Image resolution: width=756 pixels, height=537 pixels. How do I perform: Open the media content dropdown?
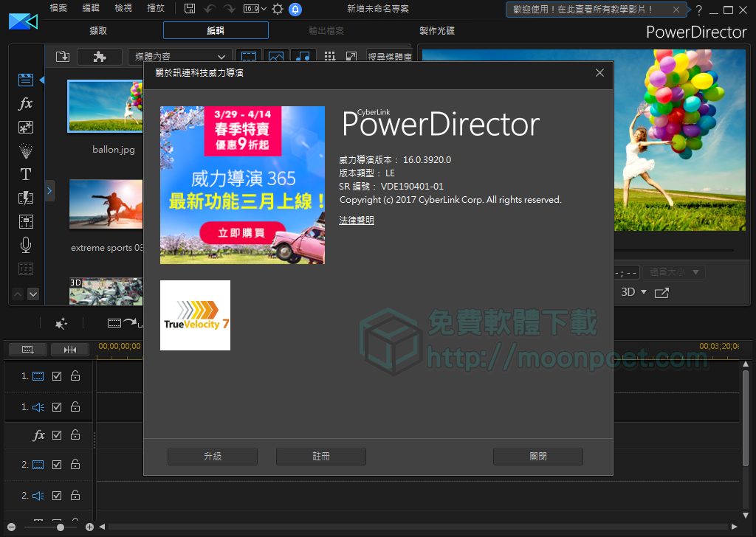(x=179, y=56)
